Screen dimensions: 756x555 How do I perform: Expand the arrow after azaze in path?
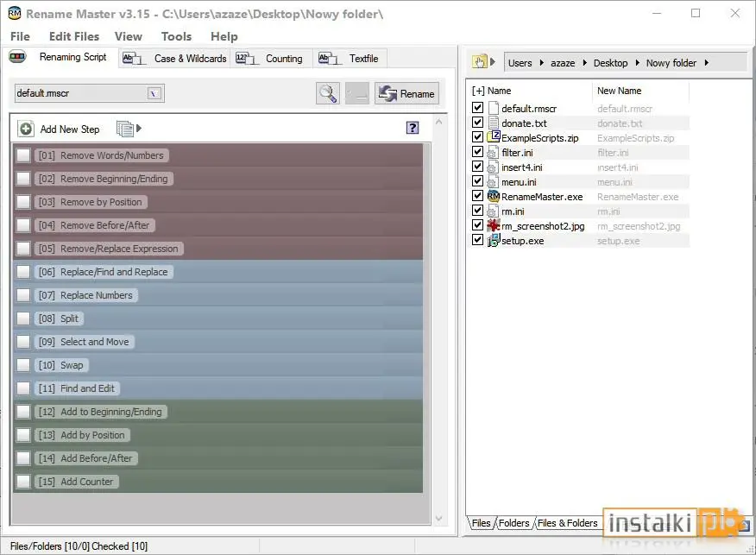click(584, 63)
